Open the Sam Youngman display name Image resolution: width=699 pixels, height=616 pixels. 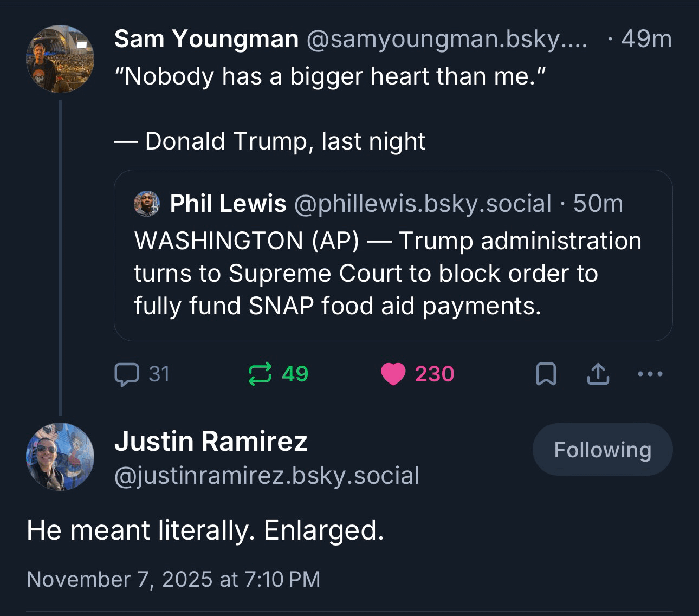206,39
